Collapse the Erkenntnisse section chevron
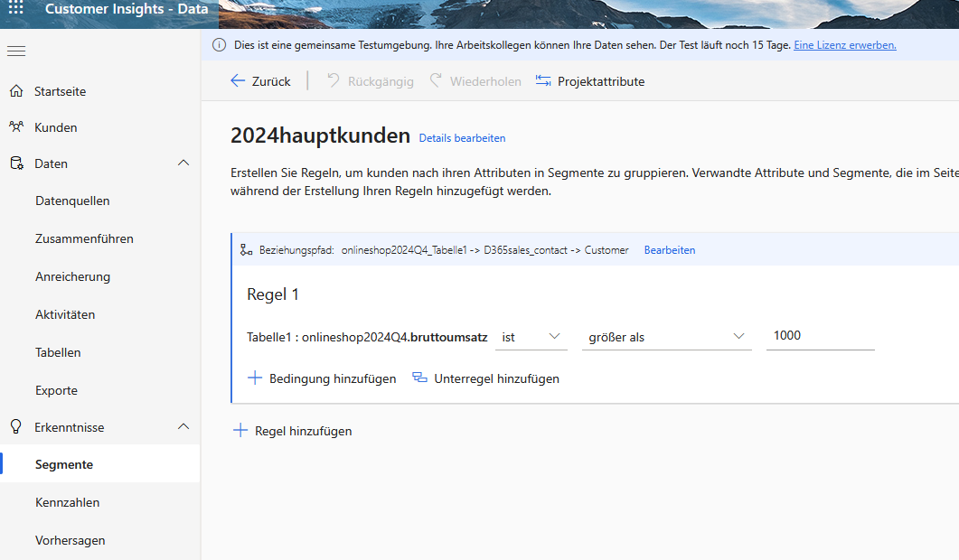This screenshot has height=560, width=959. [x=184, y=426]
